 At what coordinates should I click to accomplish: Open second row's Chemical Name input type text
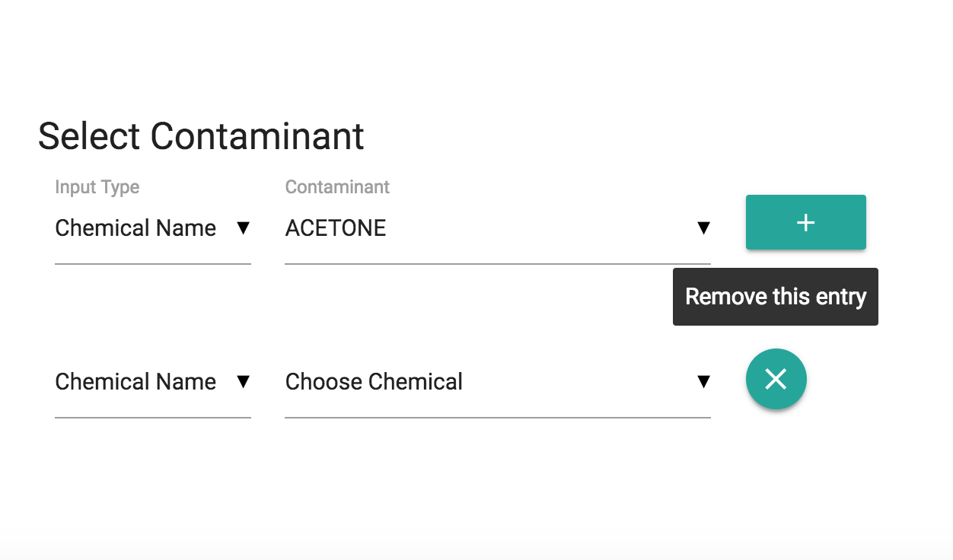pos(135,382)
